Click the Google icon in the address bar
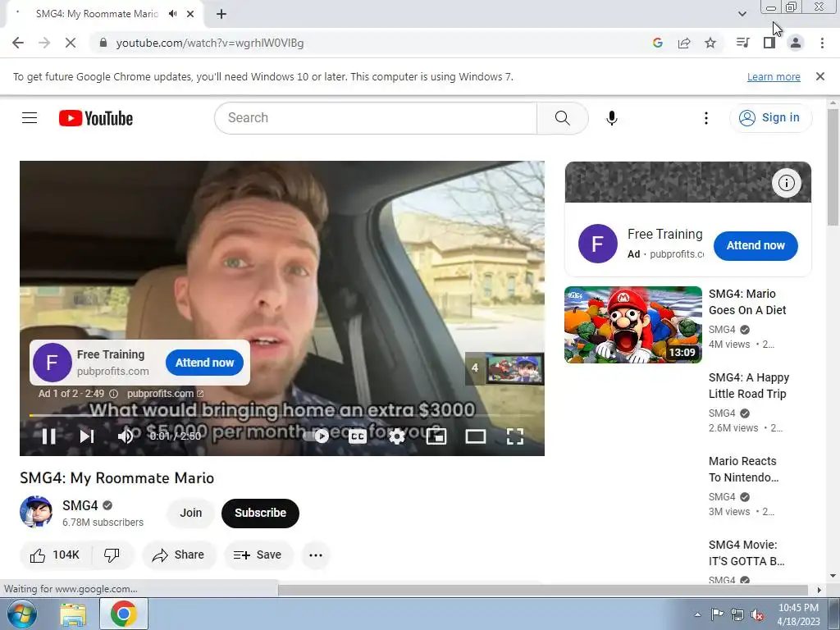The width and height of the screenshot is (840, 630). pos(658,43)
